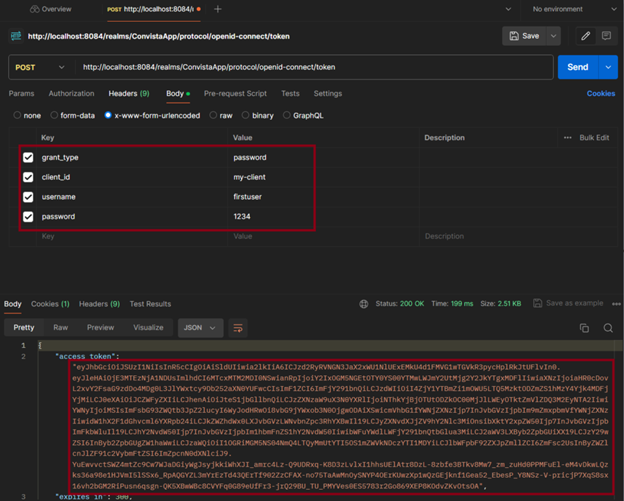This screenshot has height=501, width=624.
Task: Click the pencil edit icon
Action: (585, 36)
